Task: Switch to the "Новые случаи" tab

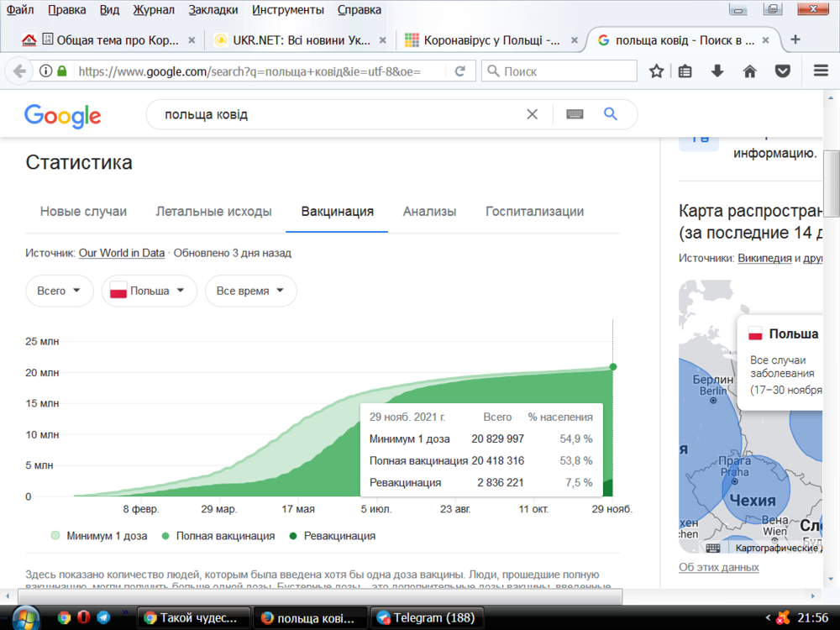Action: 83,212
